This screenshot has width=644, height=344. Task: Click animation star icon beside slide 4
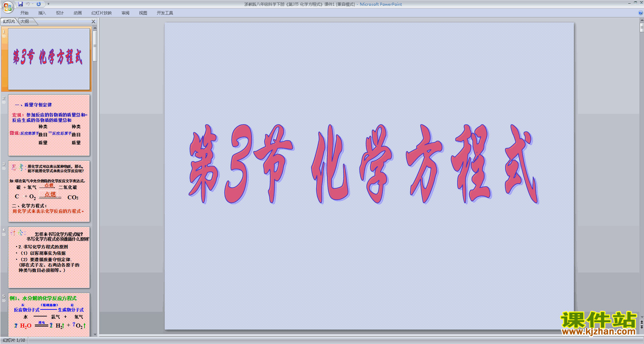(4, 235)
